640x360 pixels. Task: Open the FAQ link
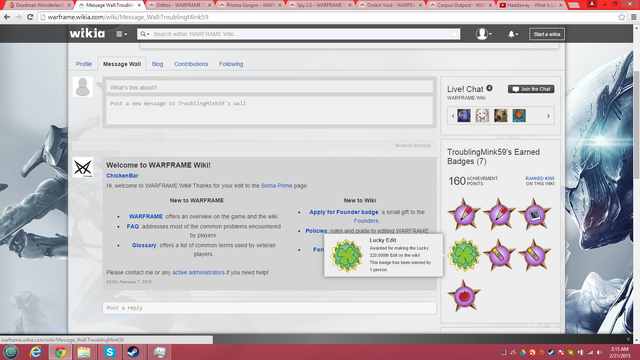tap(133, 226)
